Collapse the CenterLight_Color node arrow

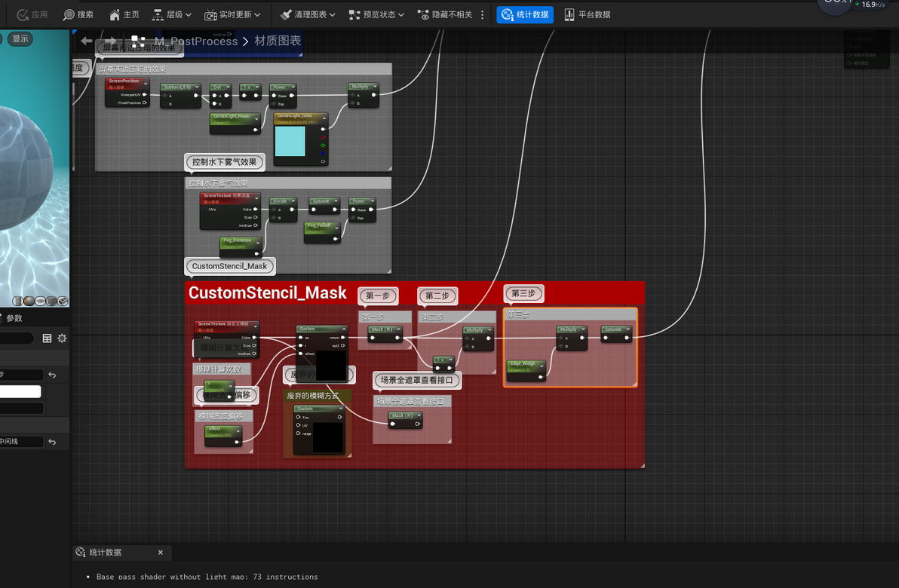(324, 118)
